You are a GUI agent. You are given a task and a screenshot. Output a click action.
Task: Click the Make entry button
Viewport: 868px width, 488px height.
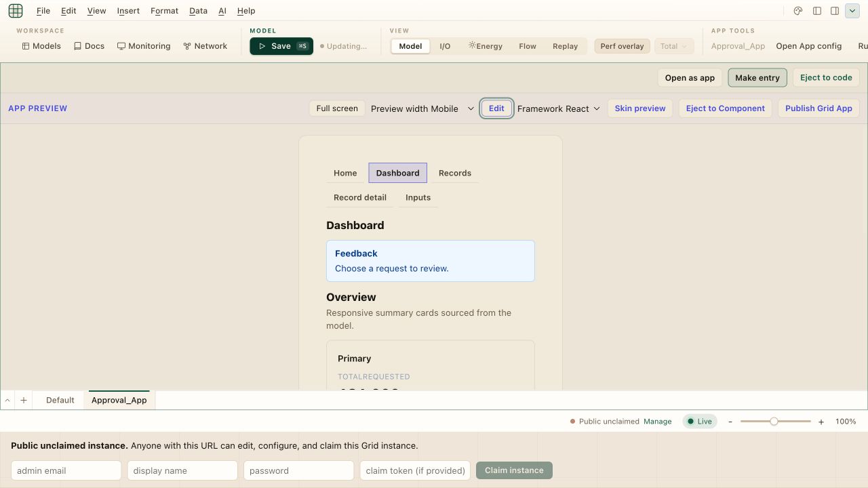(757, 78)
